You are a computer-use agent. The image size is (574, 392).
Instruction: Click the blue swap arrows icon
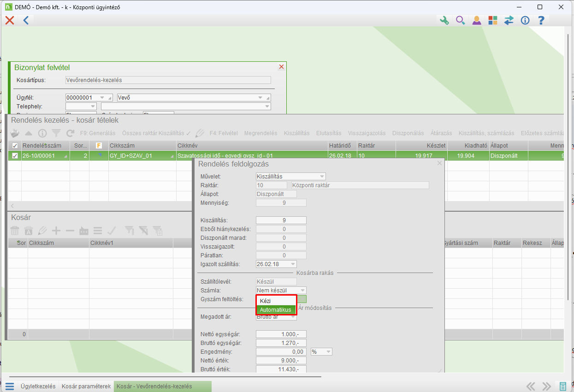509,20
